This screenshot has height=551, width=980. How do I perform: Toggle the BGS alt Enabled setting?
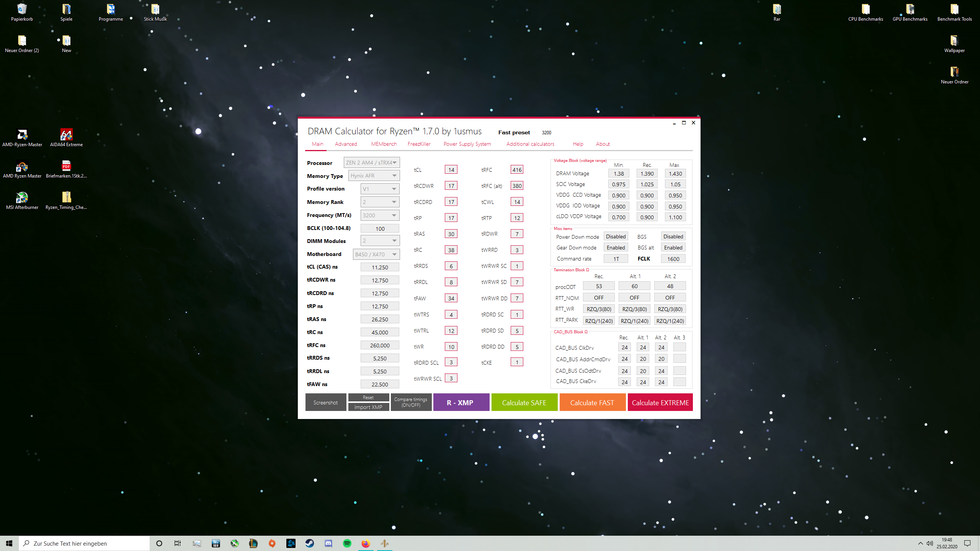[x=673, y=247]
